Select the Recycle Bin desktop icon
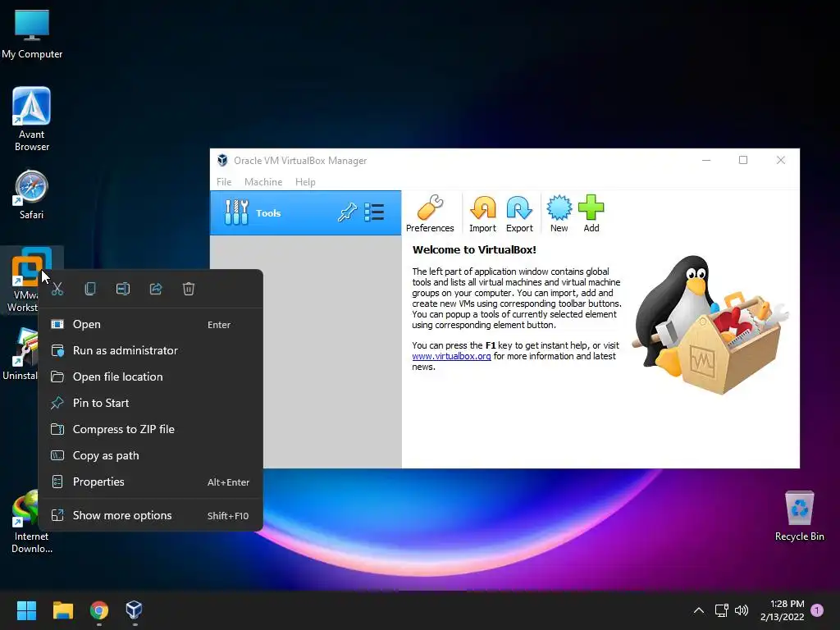Screen dimensions: 840x630 click(799, 515)
